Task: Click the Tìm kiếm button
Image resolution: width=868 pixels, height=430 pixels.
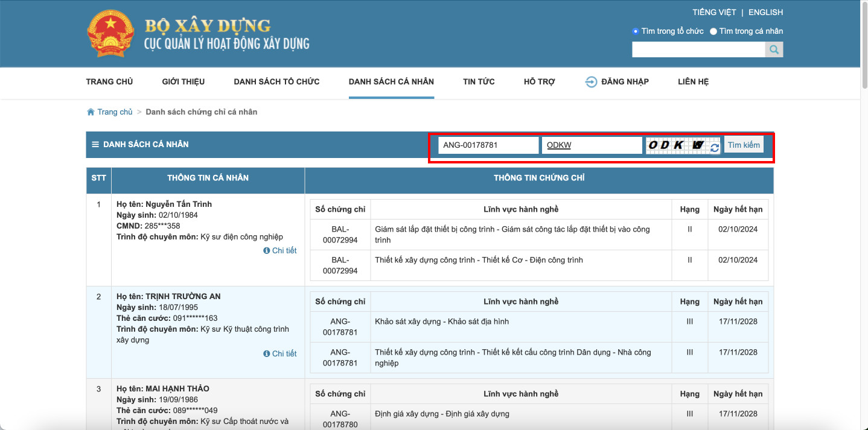Action: [x=743, y=144]
